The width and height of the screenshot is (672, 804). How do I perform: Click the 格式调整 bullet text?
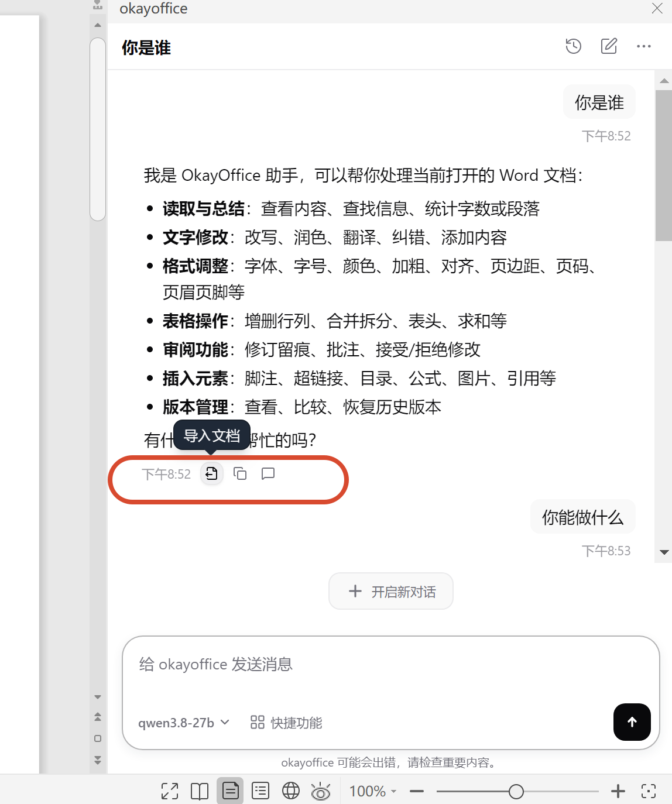click(379, 279)
